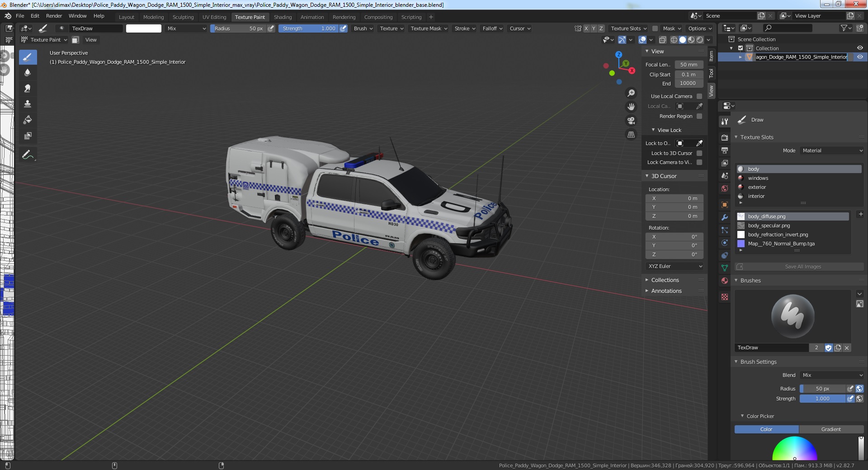Open the Falloff dropdown
The height and width of the screenshot is (470, 868).
[492, 28]
